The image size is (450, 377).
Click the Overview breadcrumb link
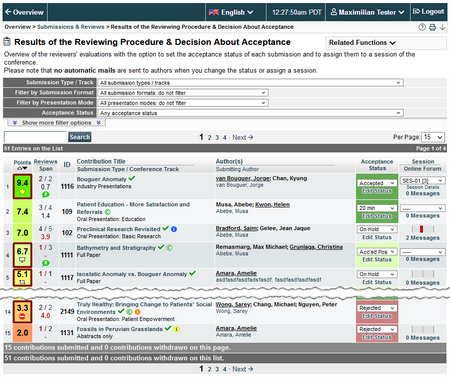tap(17, 27)
